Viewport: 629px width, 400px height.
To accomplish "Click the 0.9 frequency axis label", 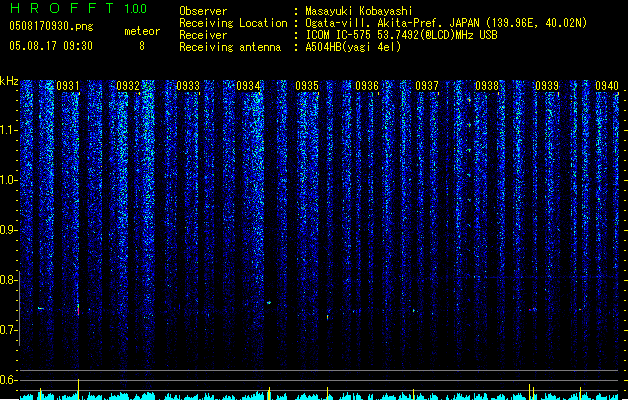I will (x=9, y=230).
